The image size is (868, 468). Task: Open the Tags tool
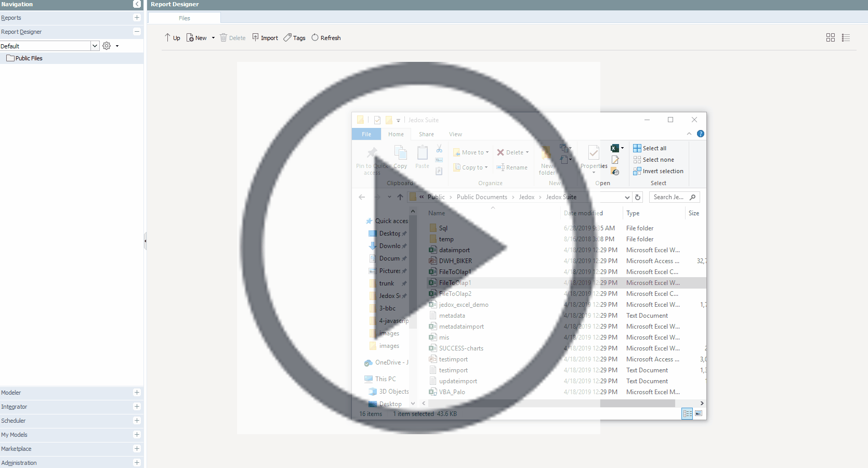click(294, 37)
